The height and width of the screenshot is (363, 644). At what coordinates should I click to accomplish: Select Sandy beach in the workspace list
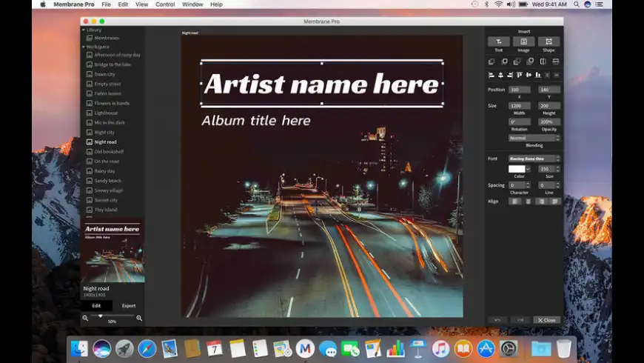(107, 181)
